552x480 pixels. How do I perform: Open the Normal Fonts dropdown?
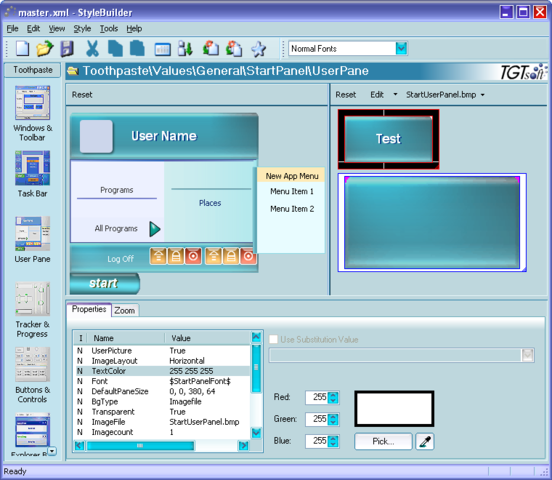point(401,48)
